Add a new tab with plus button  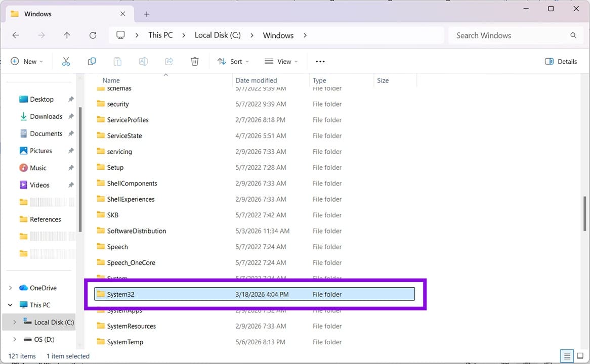click(x=147, y=14)
